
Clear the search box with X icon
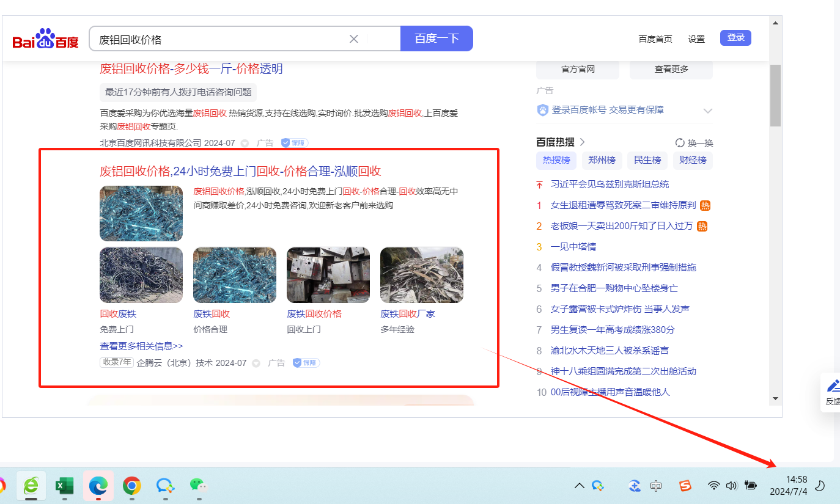[353, 39]
